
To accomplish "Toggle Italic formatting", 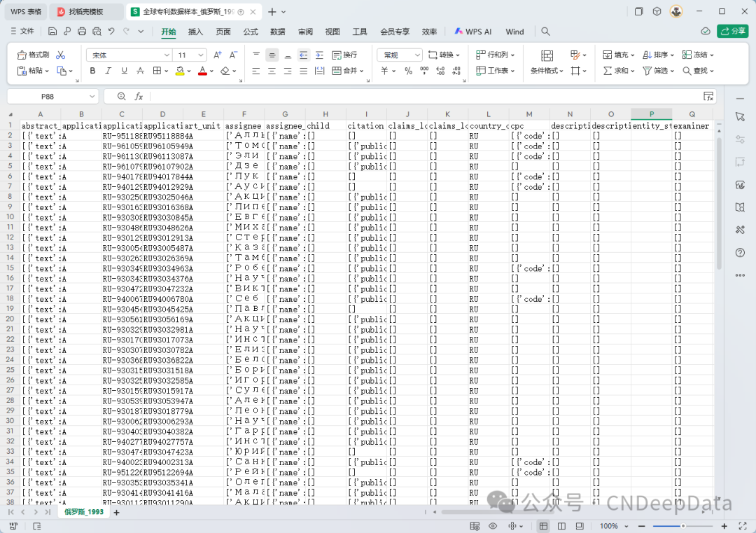I will click(x=108, y=71).
